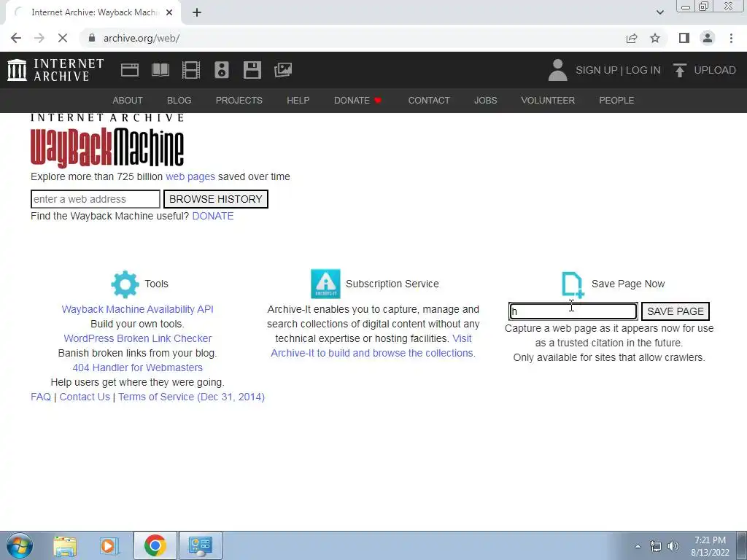Image resolution: width=747 pixels, height=560 pixels.
Task: Open the Web archive icon
Action: coord(130,70)
